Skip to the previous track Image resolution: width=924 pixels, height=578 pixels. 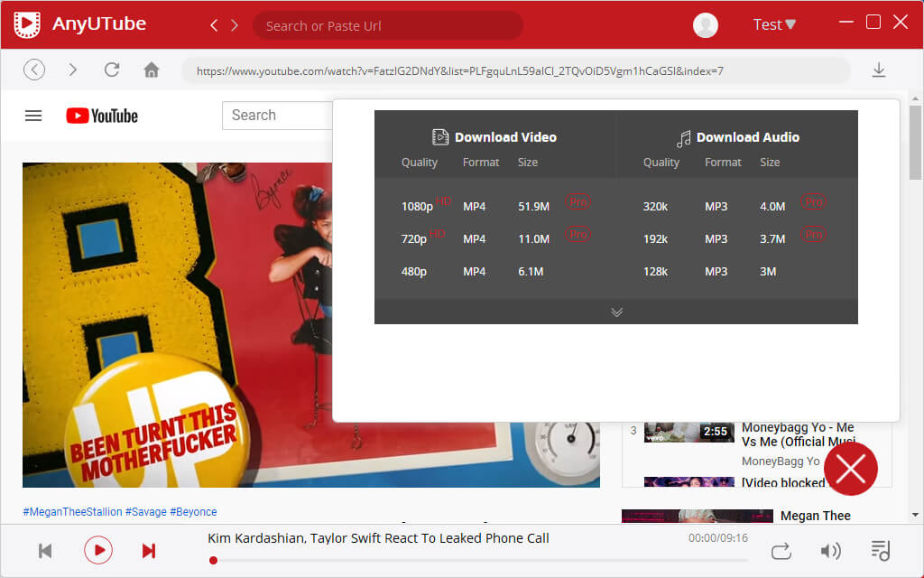pos(45,551)
